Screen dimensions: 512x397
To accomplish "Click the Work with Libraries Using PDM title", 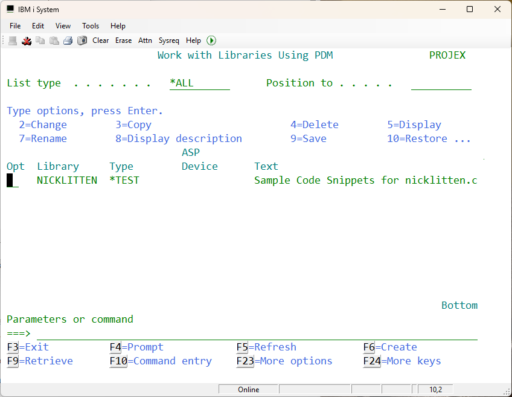I will (x=245, y=55).
